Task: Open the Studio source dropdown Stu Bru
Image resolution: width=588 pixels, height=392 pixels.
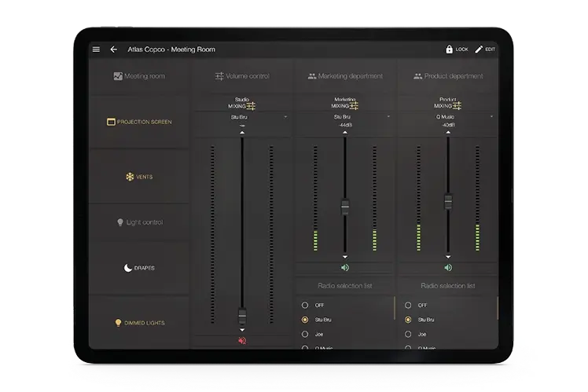Action: coord(242,117)
